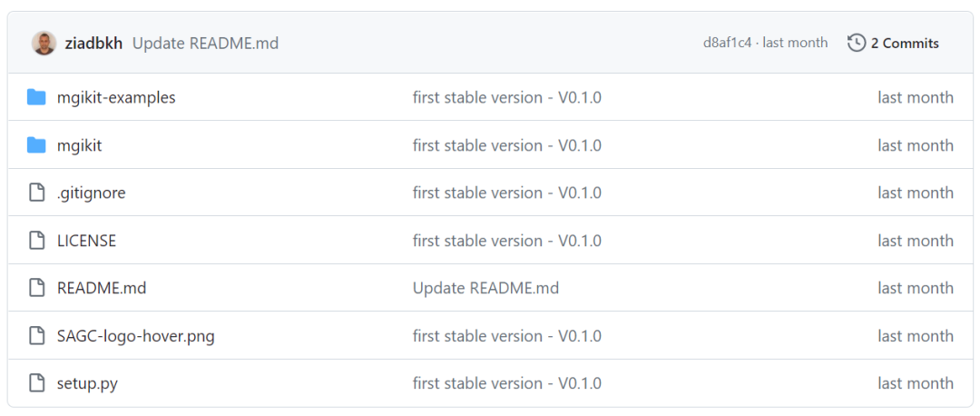Image resolution: width=980 pixels, height=416 pixels.
Task: Open the README.md file
Action: point(101,288)
